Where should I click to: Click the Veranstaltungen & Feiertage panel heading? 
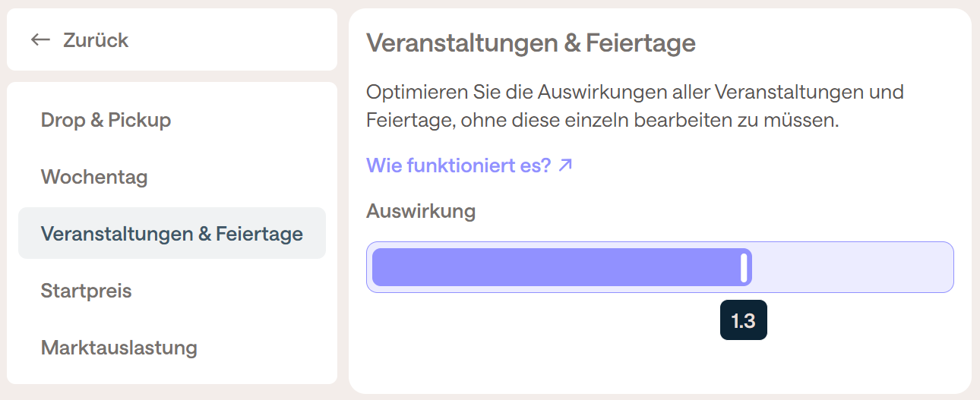(x=530, y=43)
